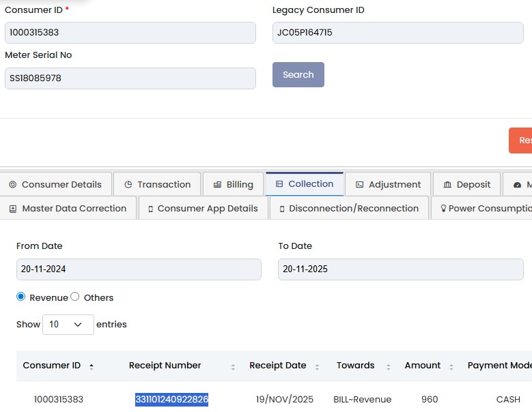Viewport: 532px width, 412px height.
Task: Click the Transaction tab clock icon
Action: tap(128, 184)
